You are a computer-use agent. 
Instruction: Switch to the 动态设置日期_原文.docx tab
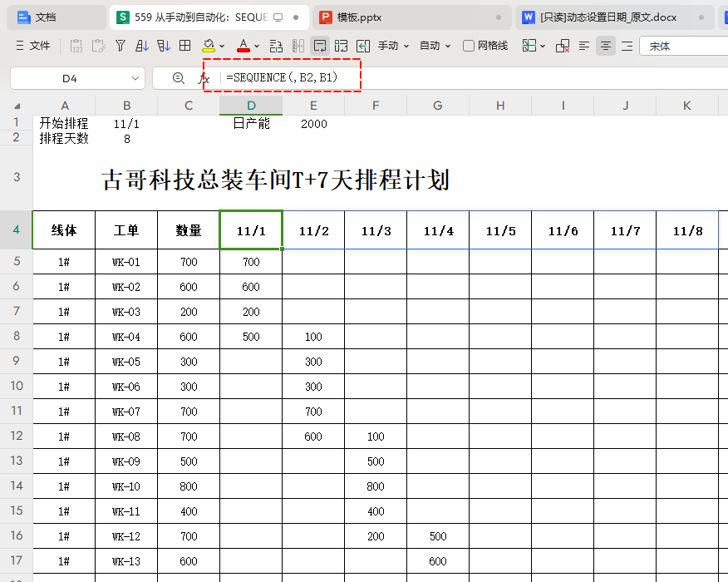click(614, 17)
